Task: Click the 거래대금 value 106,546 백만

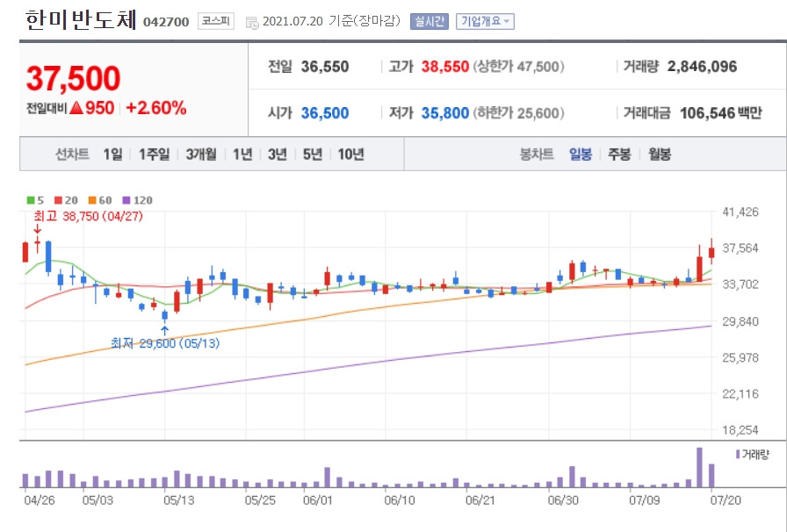Action: (x=721, y=113)
